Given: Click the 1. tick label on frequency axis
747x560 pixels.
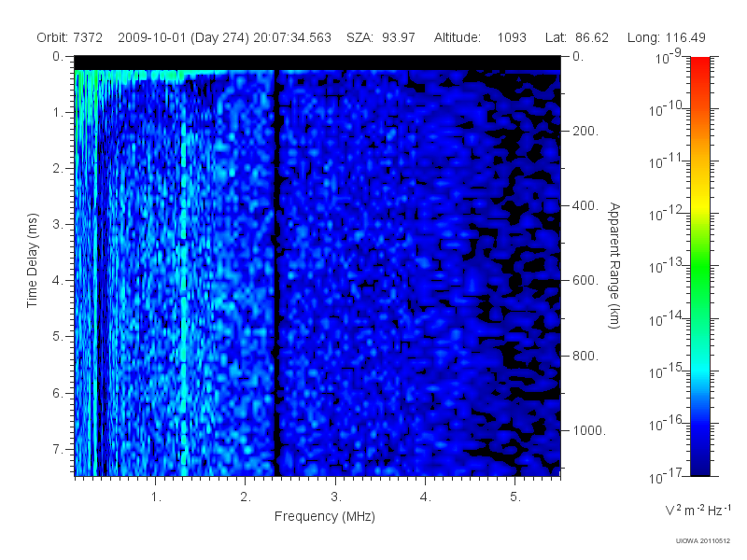Looking at the screenshot, I should (156, 497).
